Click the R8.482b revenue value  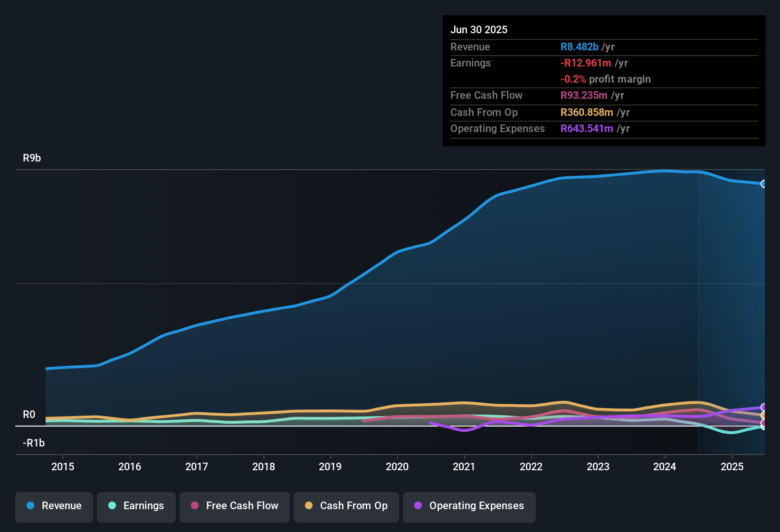point(579,47)
